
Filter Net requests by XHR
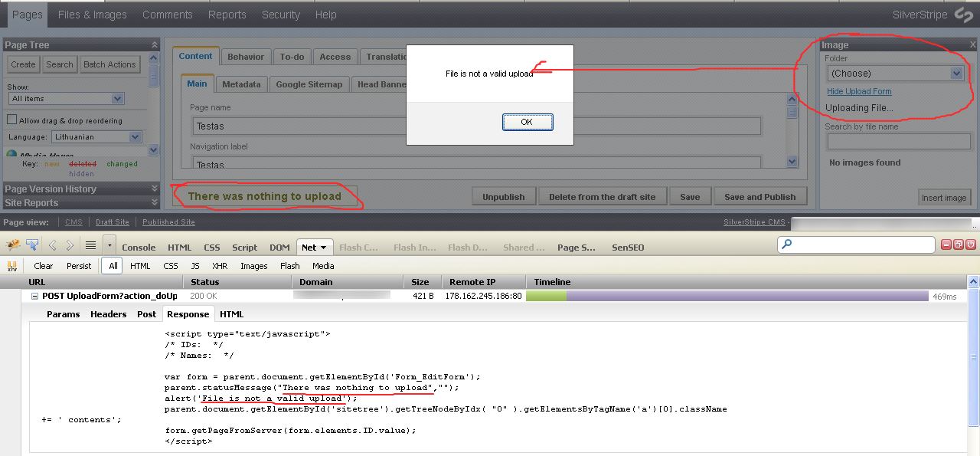[x=220, y=266]
